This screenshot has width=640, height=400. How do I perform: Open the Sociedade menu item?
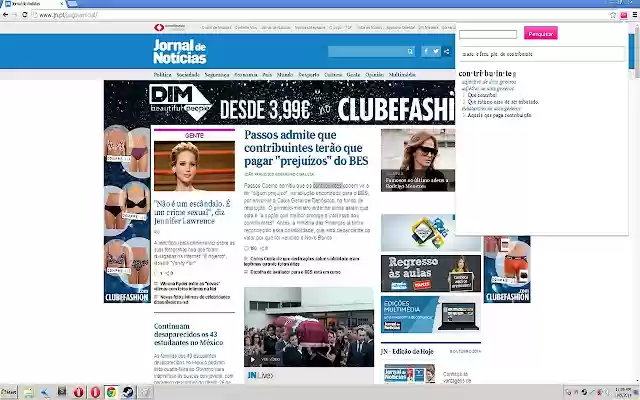pyautogui.click(x=188, y=75)
